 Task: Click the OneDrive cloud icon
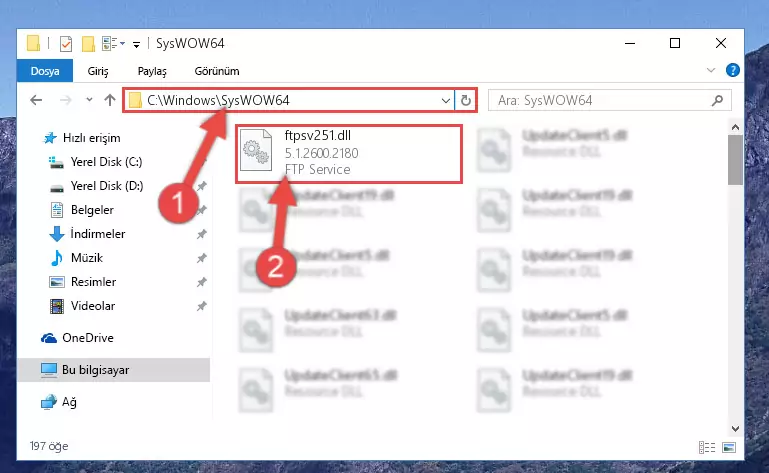pyautogui.click(x=49, y=338)
